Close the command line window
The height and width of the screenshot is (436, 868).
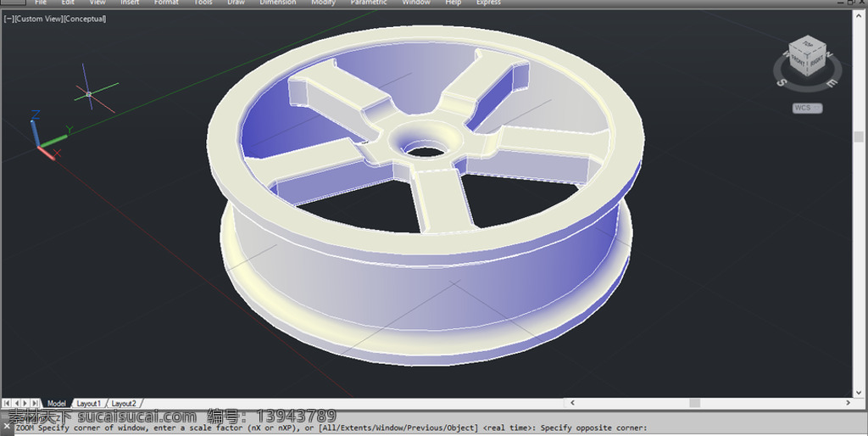coord(6,427)
